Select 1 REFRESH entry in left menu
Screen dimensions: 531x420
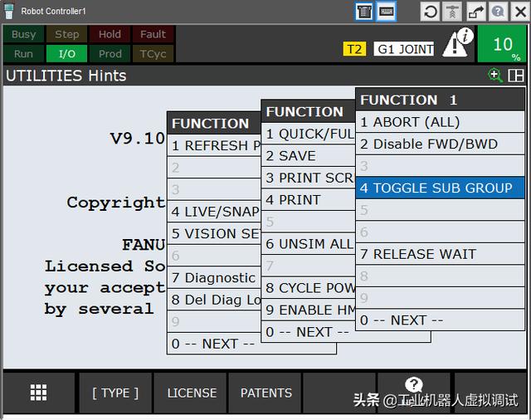[214, 145]
